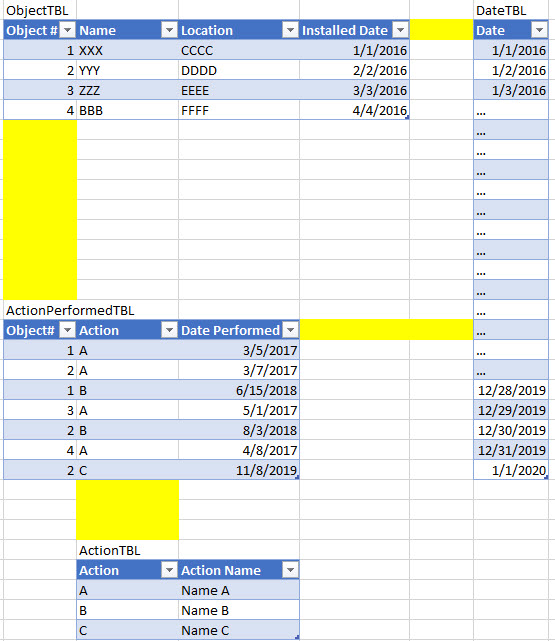This screenshot has width=555, height=641.
Task: Select the Name C cell
Action: [239, 630]
